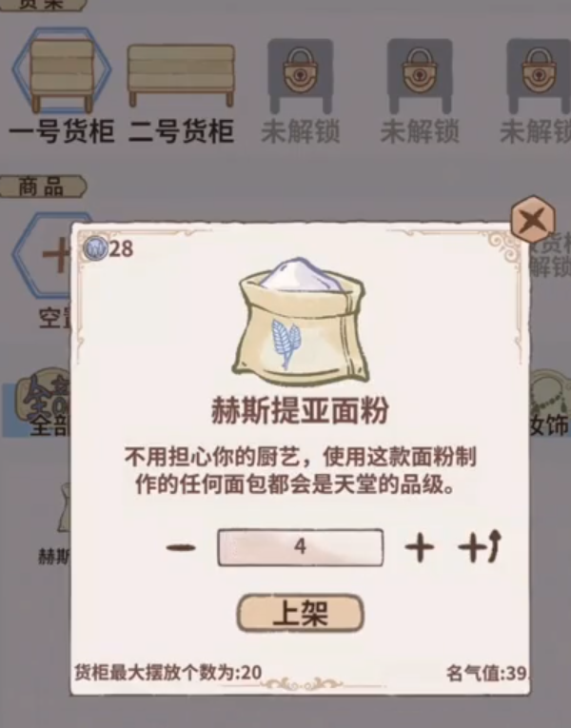Click the flour sack item image

click(x=301, y=321)
